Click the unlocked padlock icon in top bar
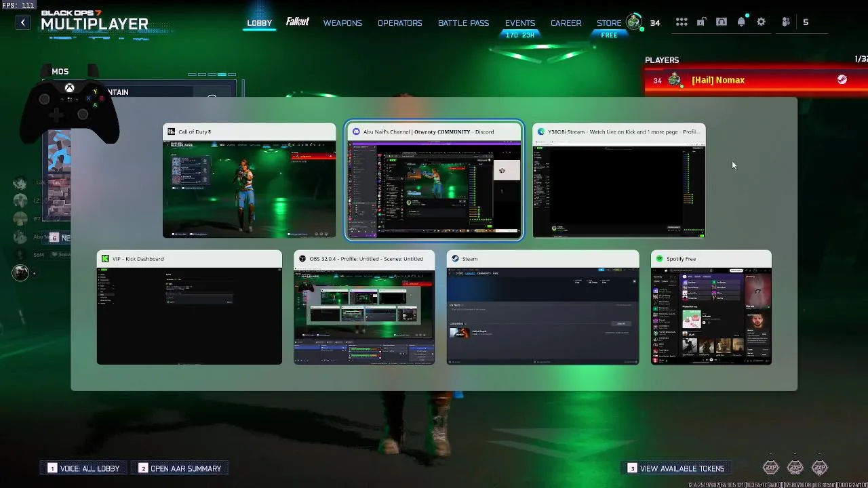This screenshot has width=868, height=488. click(701, 22)
